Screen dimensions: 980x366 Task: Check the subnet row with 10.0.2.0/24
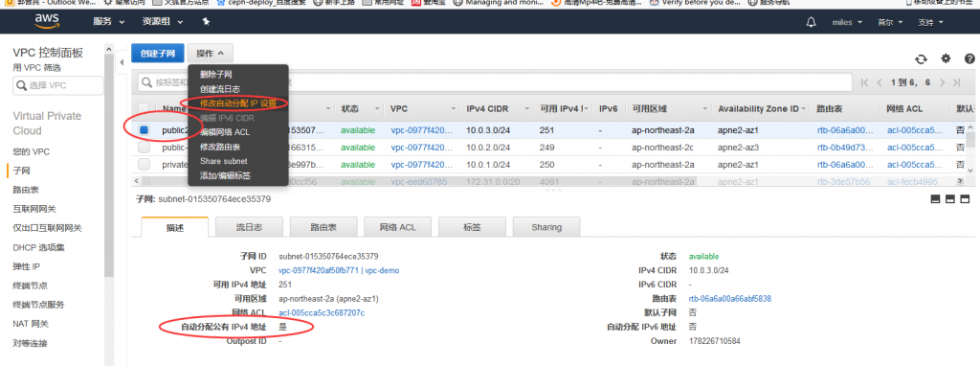click(x=144, y=148)
